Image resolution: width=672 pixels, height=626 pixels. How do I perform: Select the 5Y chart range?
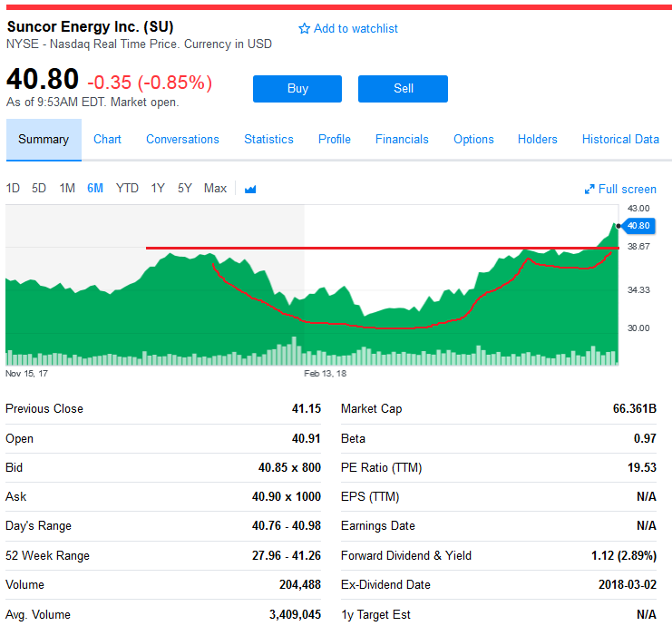pyautogui.click(x=185, y=188)
